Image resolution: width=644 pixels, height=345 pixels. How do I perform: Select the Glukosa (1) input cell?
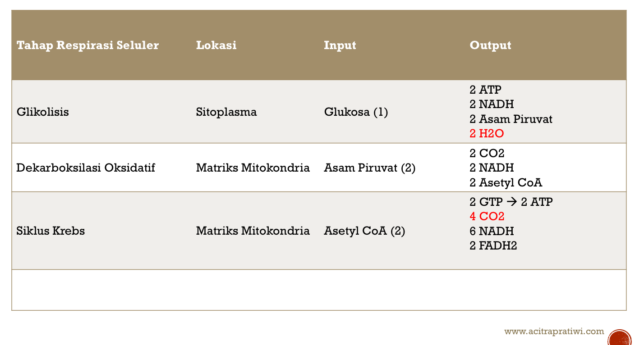[x=356, y=112]
